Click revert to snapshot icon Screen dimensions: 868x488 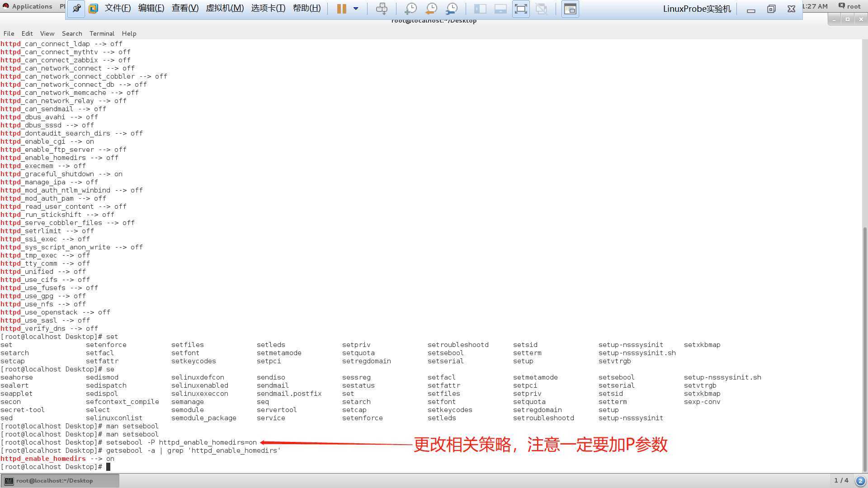coord(431,9)
